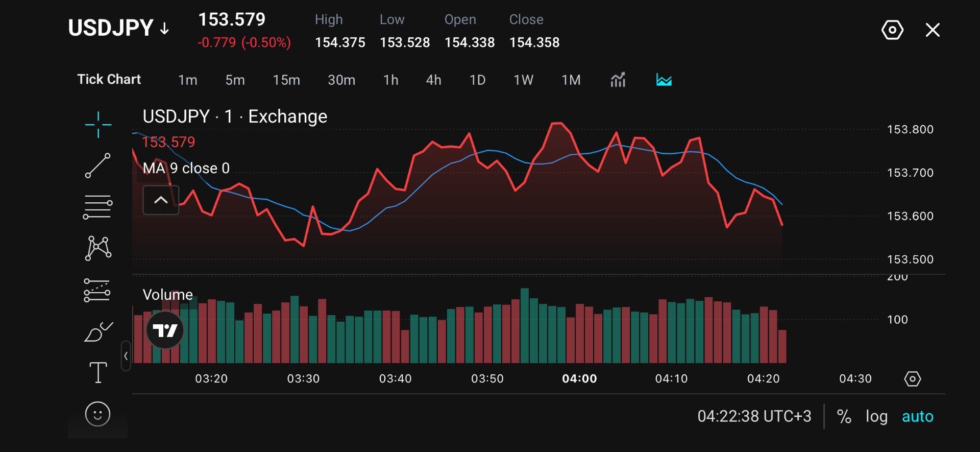Select the brush drawing tool

[99, 331]
